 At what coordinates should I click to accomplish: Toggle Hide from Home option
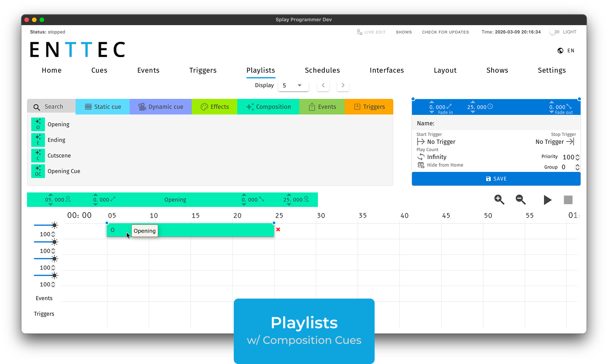[421, 165]
